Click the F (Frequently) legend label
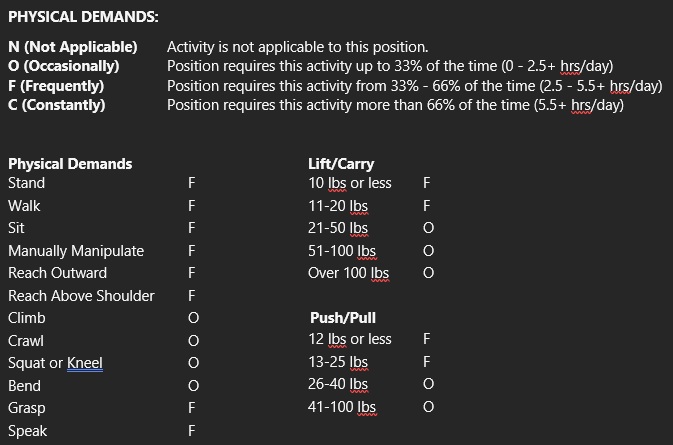Screen dimensions: 673x445 point(56,86)
